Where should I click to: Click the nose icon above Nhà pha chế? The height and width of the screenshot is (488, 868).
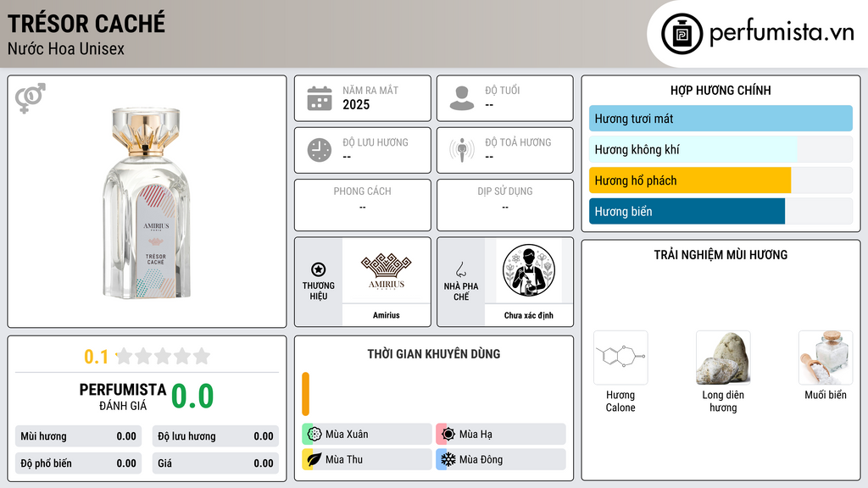pos(460,269)
